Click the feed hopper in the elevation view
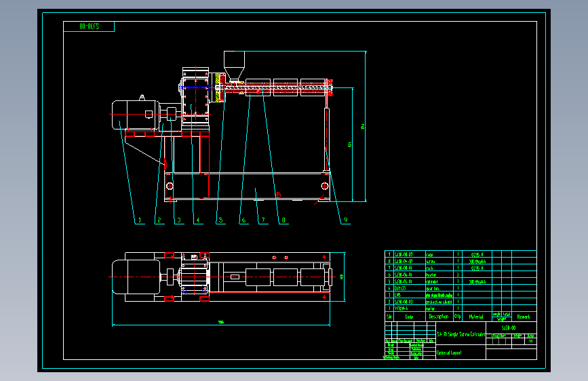This screenshot has height=381, width=588. (x=235, y=66)
